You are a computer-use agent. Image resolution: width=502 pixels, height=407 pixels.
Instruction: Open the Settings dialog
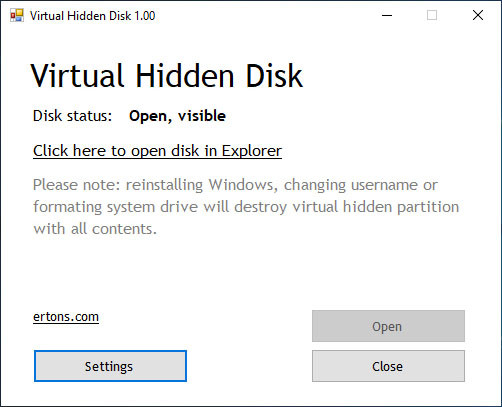110,366
